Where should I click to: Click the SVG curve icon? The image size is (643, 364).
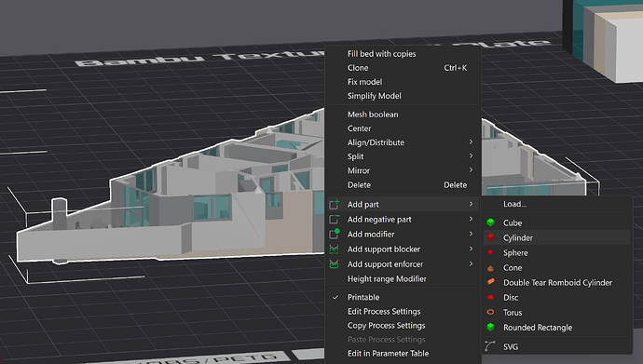tap(490, 346)
